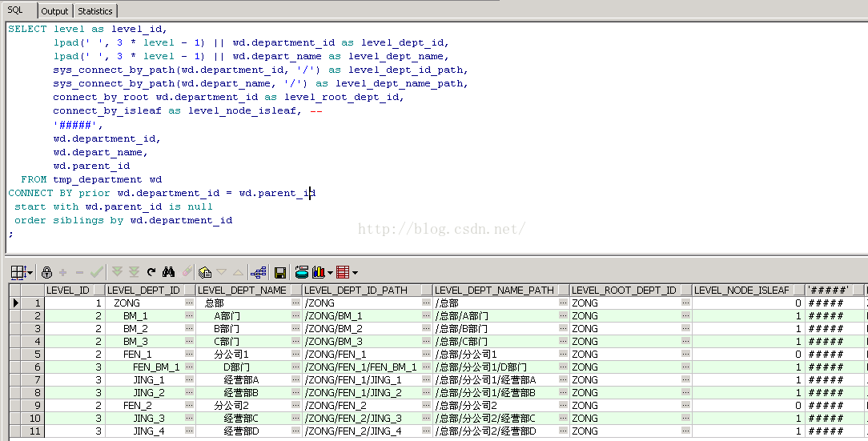
Task: Click the blue database export icon
Action: pyautogui.click(x=302, y=271)
